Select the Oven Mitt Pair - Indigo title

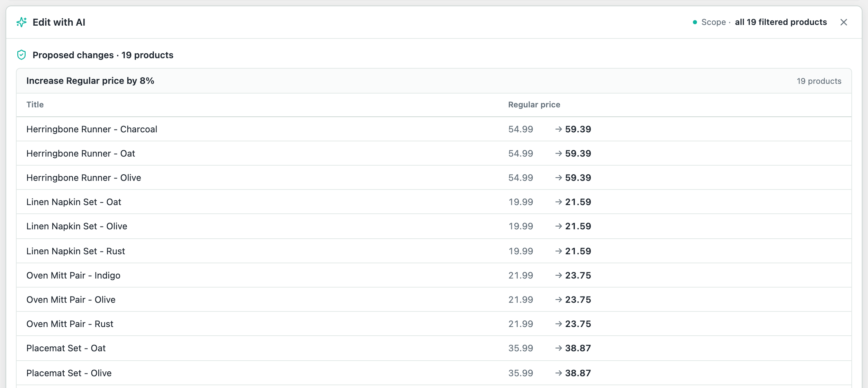click(x=73, y=275)
